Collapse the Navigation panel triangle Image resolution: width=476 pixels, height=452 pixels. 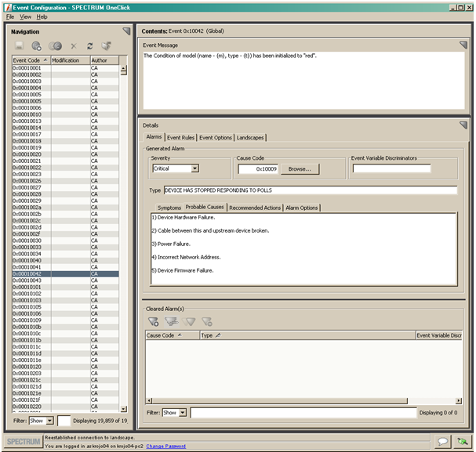(x=126, y=31)
